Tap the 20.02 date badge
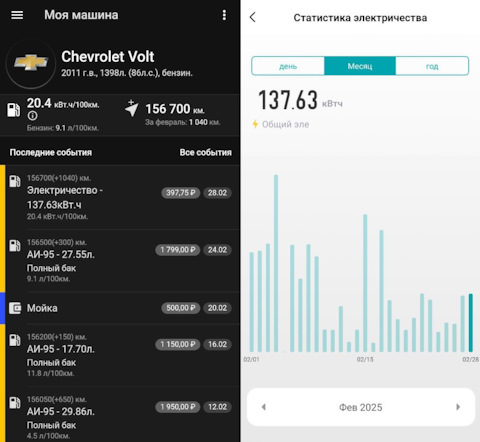This screenshot has height=442, width=480. coord(217,308)
